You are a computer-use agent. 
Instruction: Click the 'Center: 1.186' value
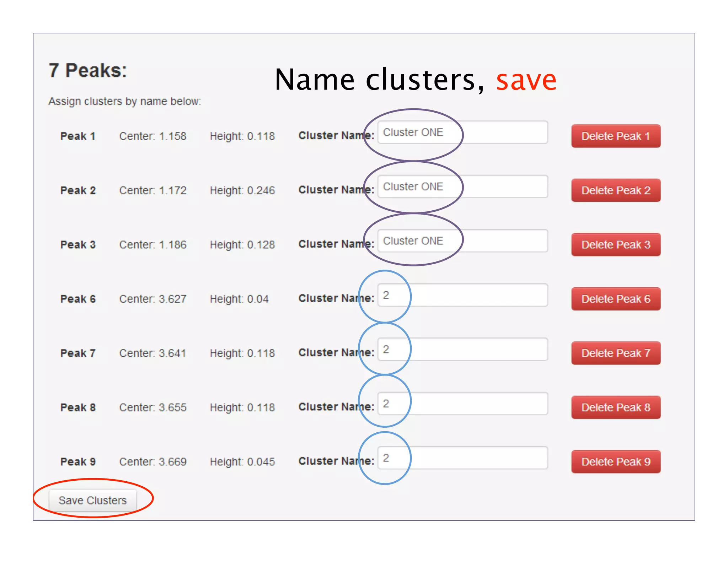(153, 244)
